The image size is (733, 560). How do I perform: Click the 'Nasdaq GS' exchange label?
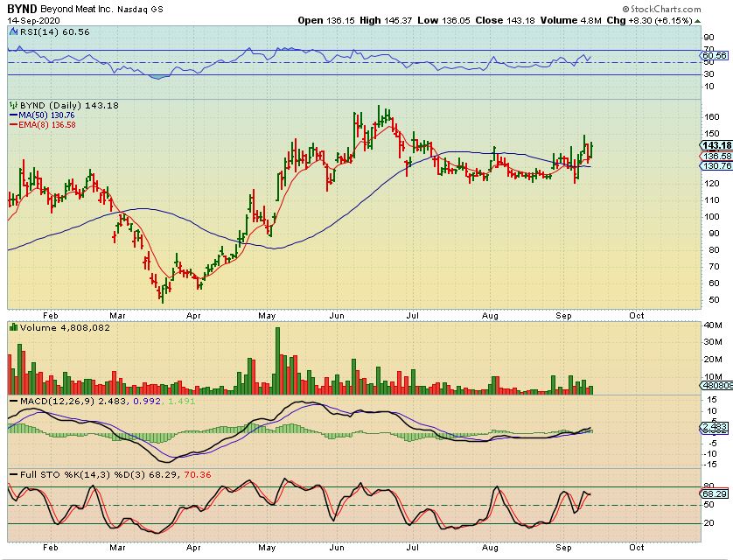140,9
